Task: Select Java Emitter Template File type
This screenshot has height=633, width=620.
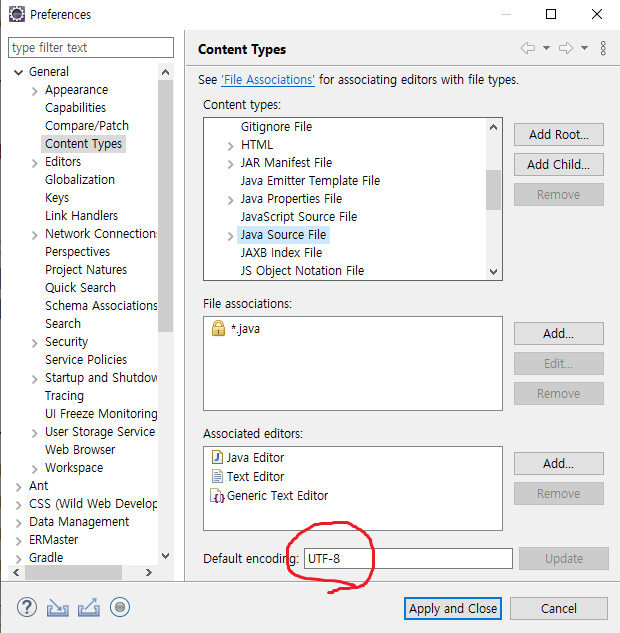Action: (310, 180)
